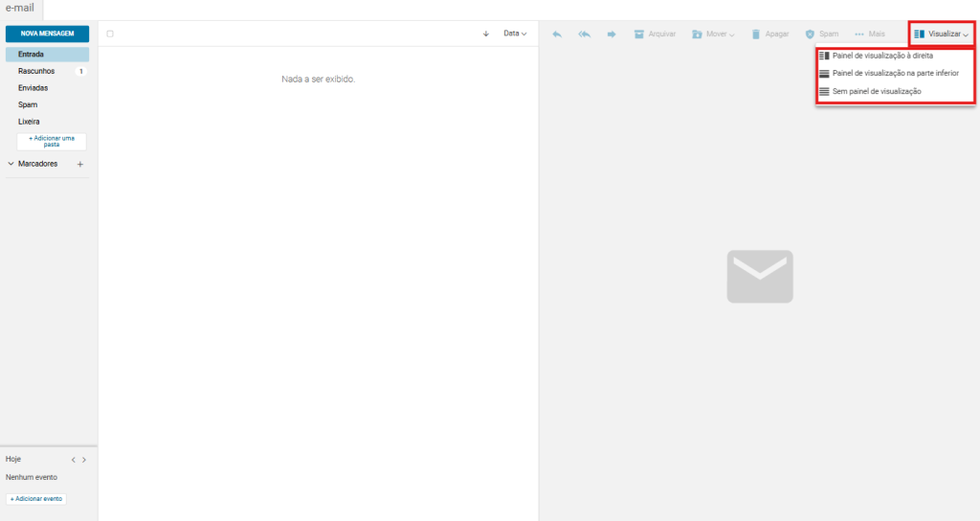Image resolution: width=980 pixels, height=521 pixels.
Task: Click Adicionar uma pasta button
Action: click(52, 142)
